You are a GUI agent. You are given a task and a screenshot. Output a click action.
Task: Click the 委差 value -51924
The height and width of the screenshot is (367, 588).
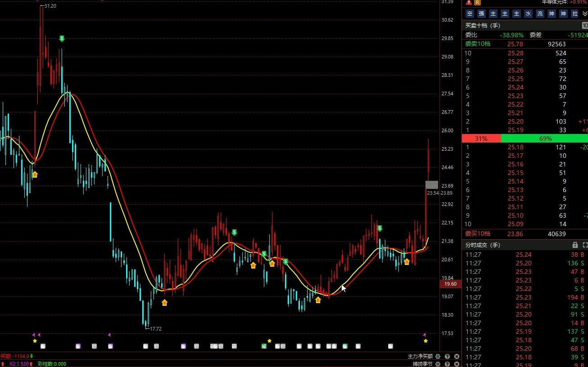pyautogui.click(x=578, y=35)
